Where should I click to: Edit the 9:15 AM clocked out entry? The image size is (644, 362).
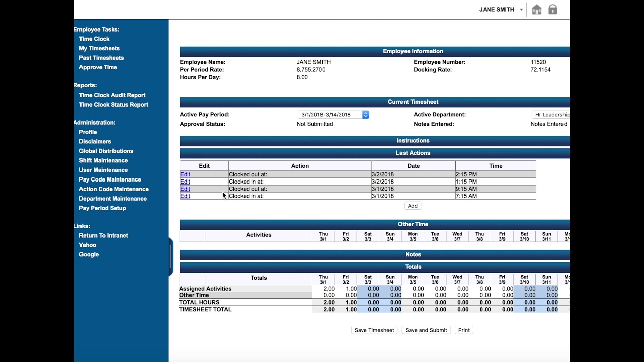185,189
